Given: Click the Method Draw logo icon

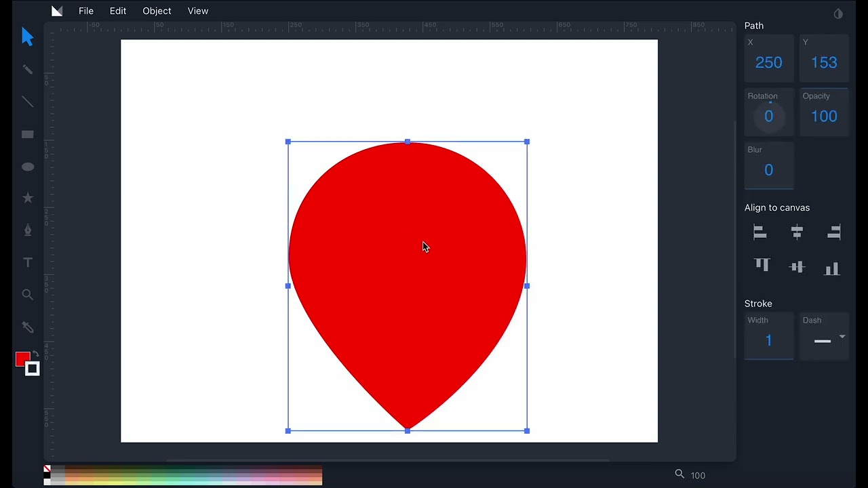Looking at the screenshot, I should click(58, 11).
